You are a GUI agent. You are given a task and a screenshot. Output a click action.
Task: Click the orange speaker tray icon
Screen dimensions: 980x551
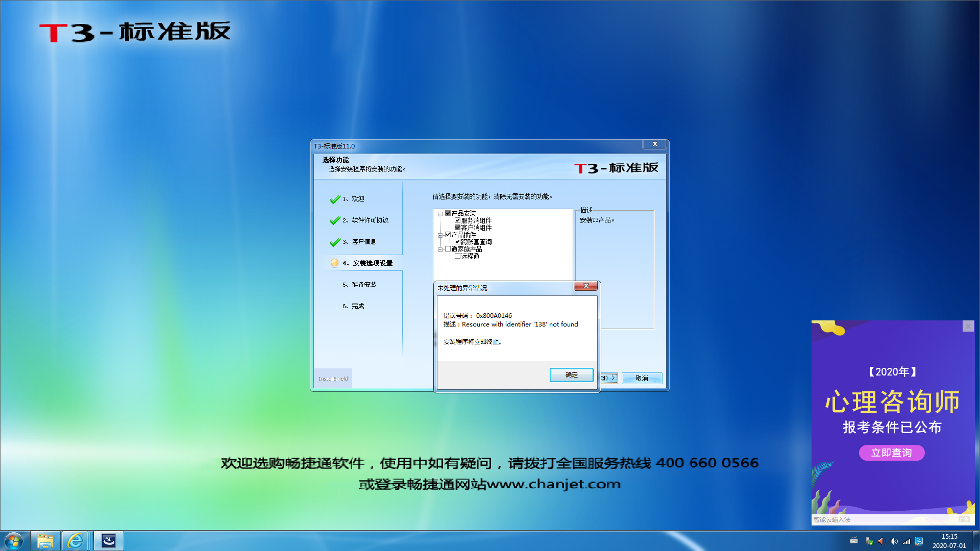pyautogui.click(x=881, y=541)
